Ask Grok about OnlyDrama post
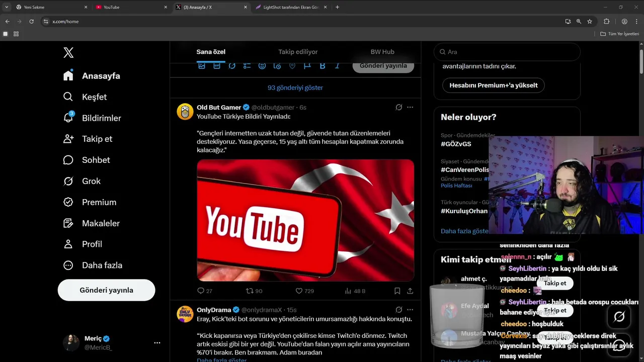 (398, 310)
